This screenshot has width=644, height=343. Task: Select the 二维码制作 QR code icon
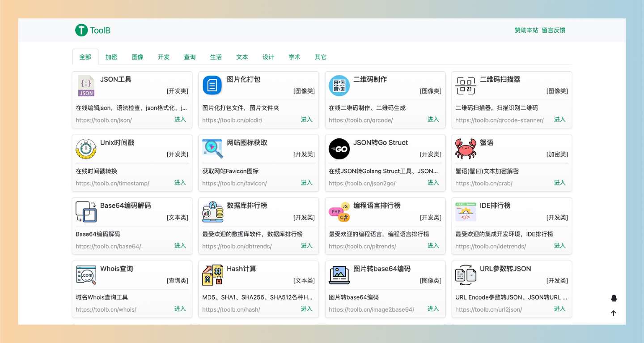pyautogui.click(x=339, y=86)
